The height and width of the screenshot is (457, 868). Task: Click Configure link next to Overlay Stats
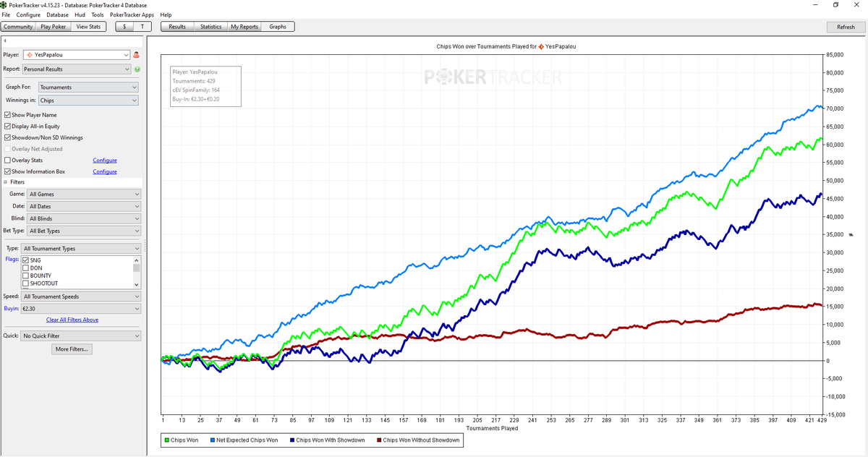[105, 161]
